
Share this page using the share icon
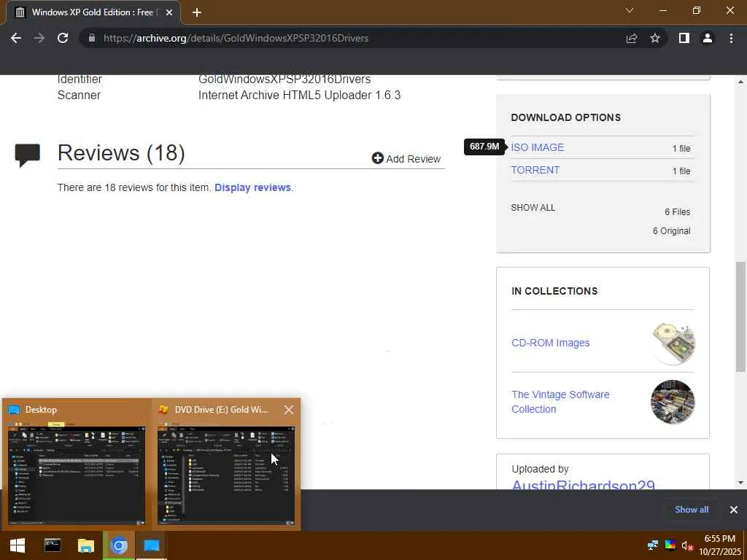pos(632,38)
